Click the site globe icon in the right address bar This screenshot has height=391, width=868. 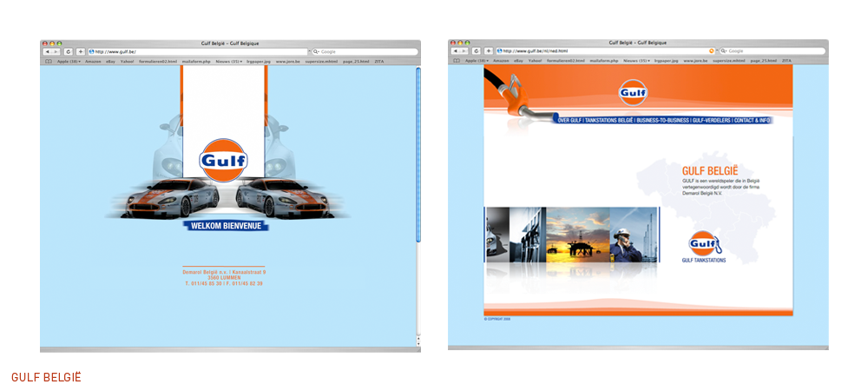tap(499, 51)
